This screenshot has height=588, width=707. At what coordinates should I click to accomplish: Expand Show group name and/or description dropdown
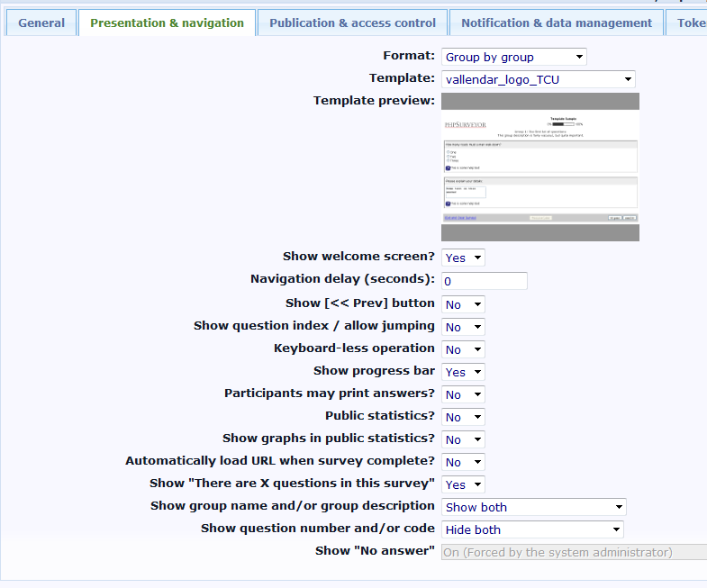coord(533,507)
